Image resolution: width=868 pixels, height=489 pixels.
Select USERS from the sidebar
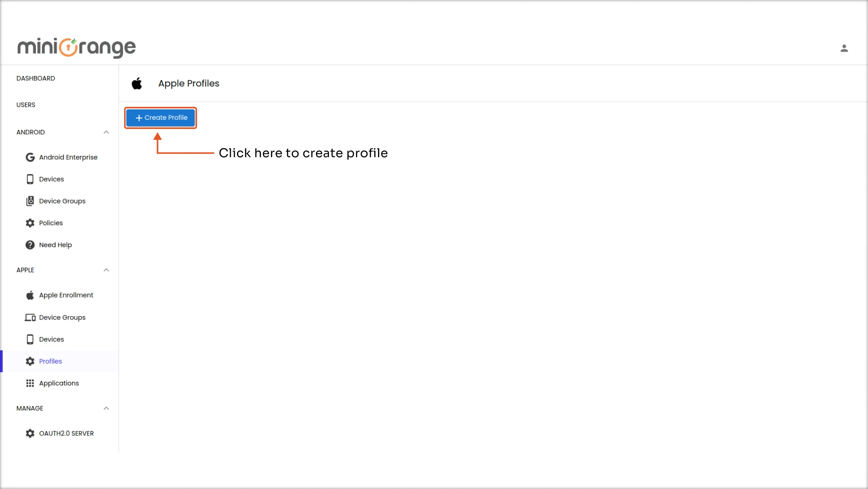tap(26, 105)
